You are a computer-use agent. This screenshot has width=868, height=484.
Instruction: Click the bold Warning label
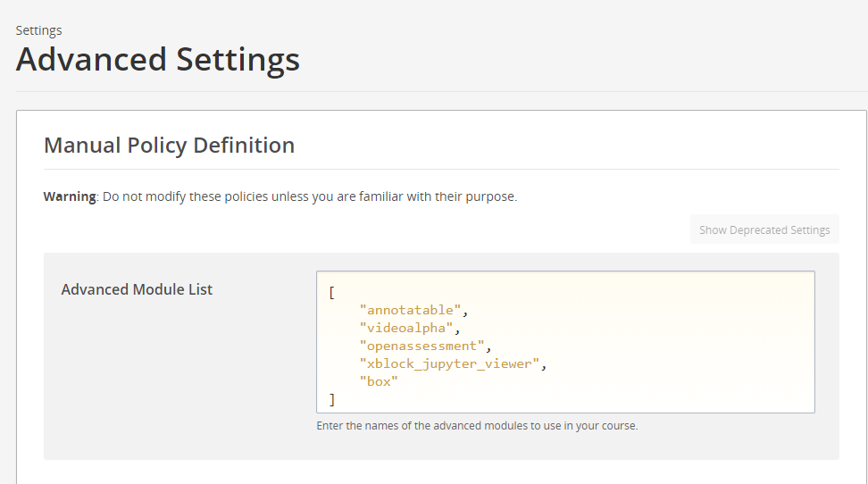[69, 196]
